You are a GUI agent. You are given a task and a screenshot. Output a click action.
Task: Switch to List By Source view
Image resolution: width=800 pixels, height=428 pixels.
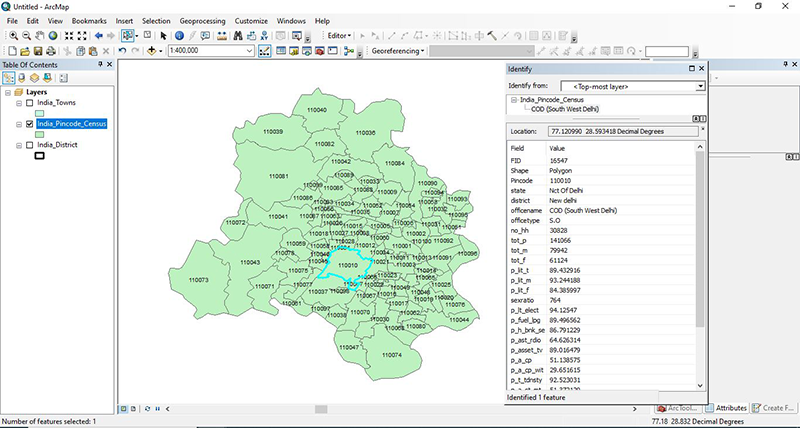coord(22,76)
